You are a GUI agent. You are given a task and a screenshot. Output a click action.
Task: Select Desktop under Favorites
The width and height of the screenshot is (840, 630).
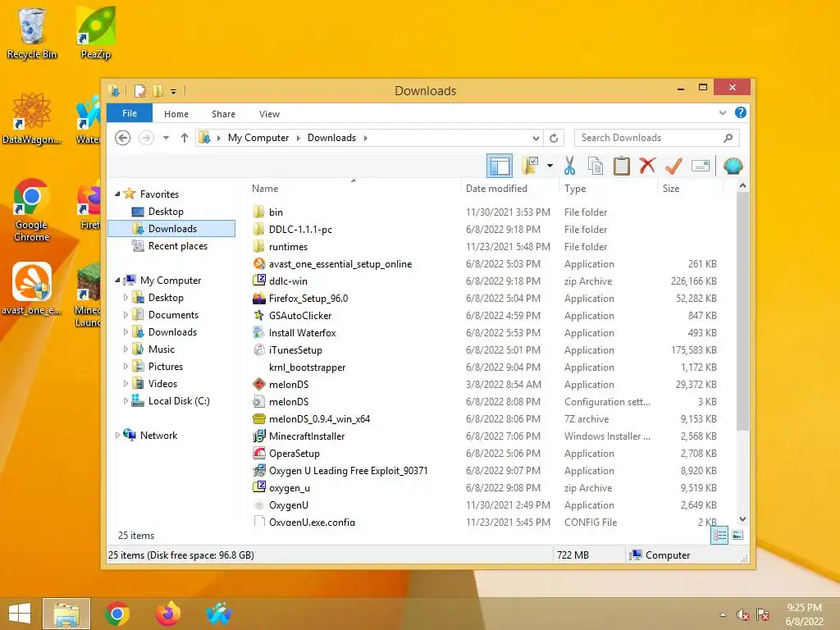(x=166, y=211)
